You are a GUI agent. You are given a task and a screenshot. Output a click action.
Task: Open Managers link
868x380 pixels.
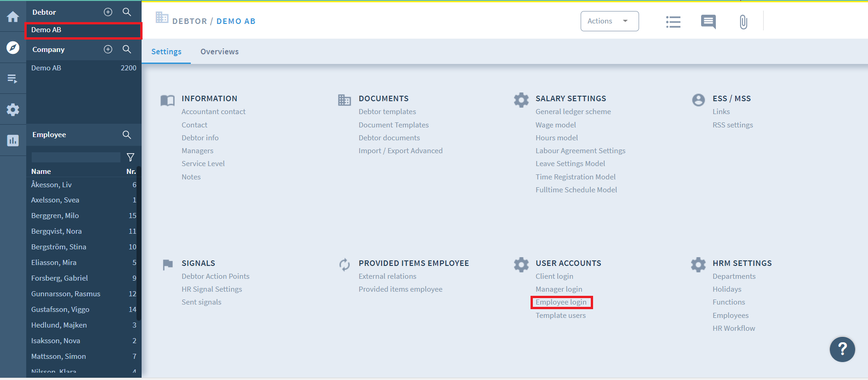197,151
